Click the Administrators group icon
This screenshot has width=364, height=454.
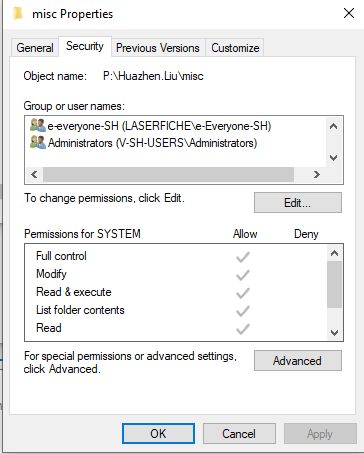pos(38,142)
